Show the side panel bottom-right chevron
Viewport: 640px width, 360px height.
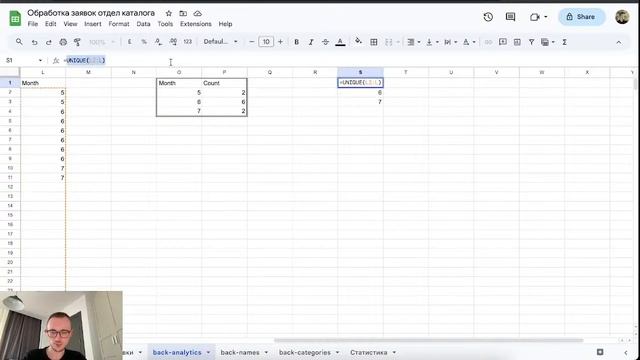pyautogui.click(x=626, y=352)
